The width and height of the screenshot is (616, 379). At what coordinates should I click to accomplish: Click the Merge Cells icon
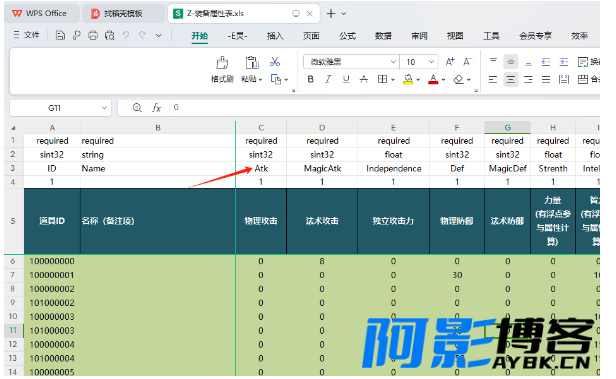(x=583, y=79)
